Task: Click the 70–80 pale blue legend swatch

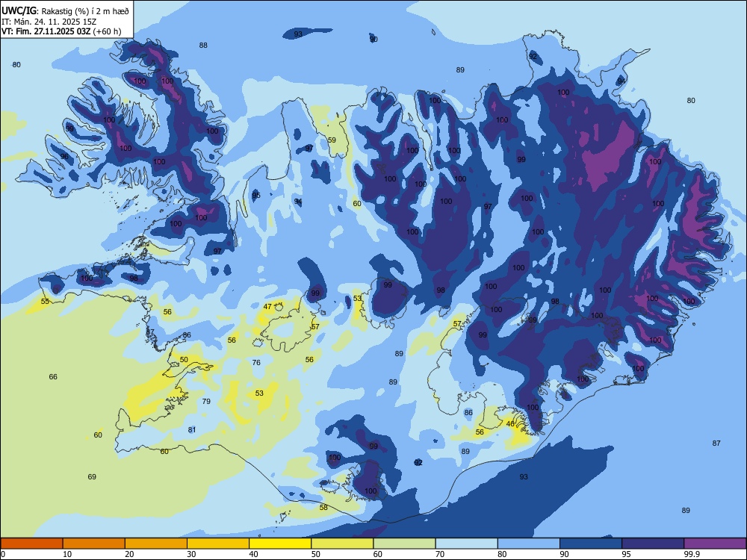Action: click(466, 544)
